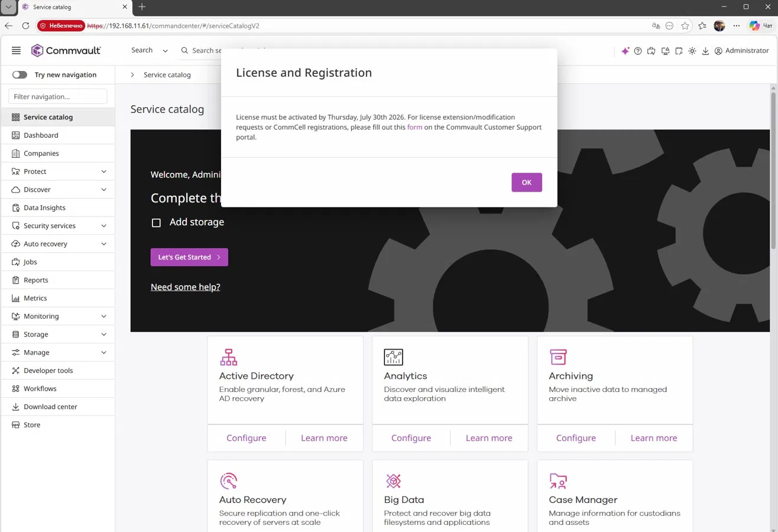Image resolution: width=778 pixels, height=532 pixels.
Task: Open the alerts monitor icon in header
Action: 665,51
